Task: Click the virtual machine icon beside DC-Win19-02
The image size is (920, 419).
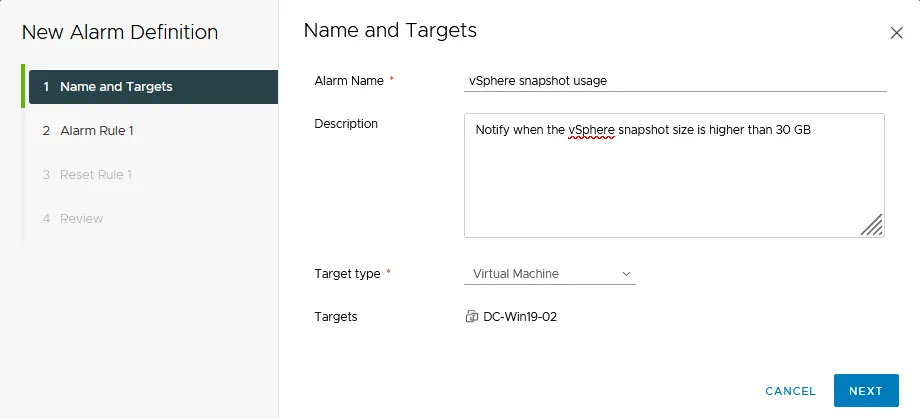Action: click(x=472, y=317)
